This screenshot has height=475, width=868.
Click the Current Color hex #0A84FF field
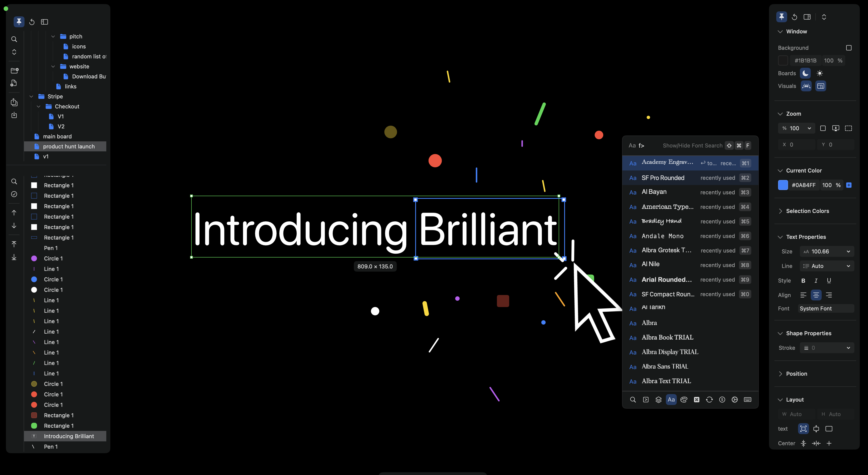pyautogui.click(x=804, y=185)
